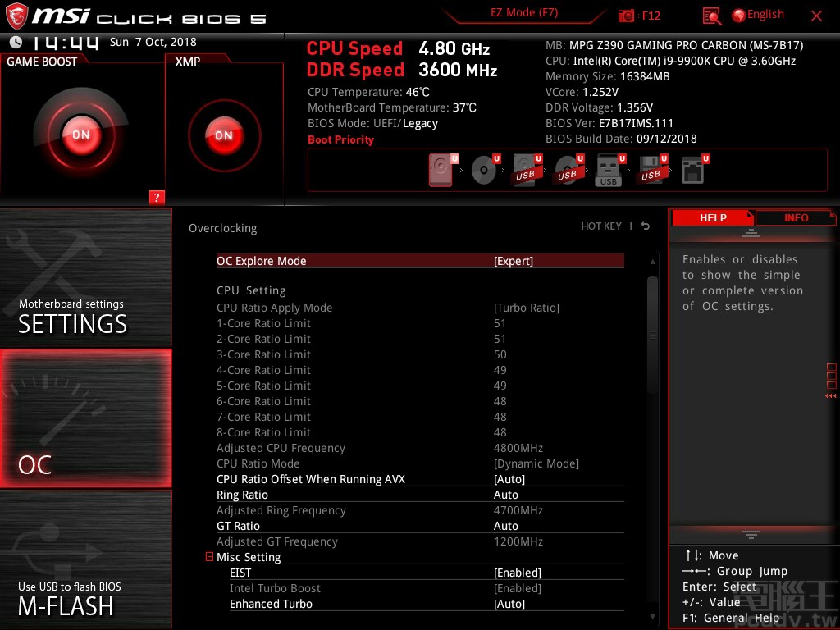Click the CPU Setting heading
The width and height of the screenshot is (840, 630).
click(251, 290)
